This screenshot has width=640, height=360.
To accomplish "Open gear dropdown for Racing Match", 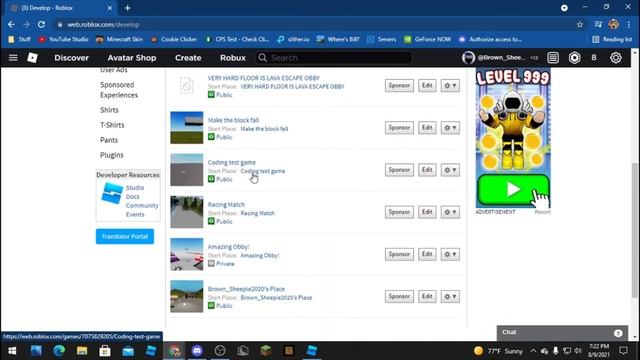I will click(x=450, y=212).
